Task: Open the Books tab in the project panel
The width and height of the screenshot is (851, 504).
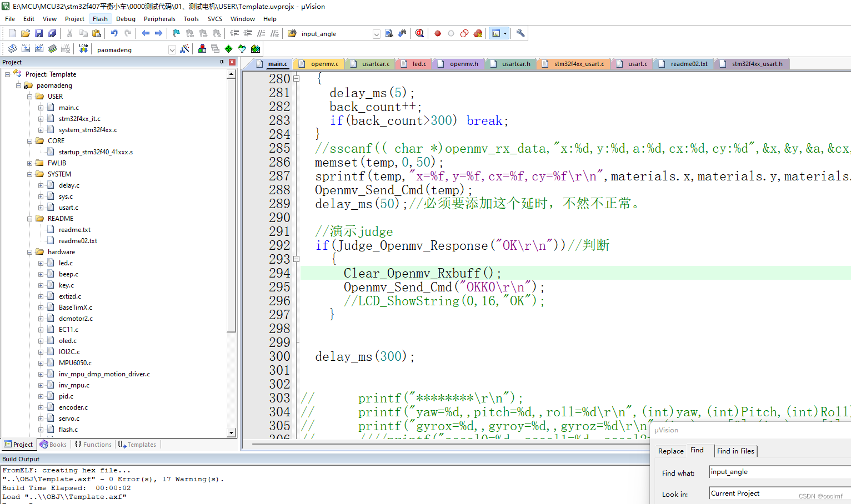Action: click(x=54, y=445)
